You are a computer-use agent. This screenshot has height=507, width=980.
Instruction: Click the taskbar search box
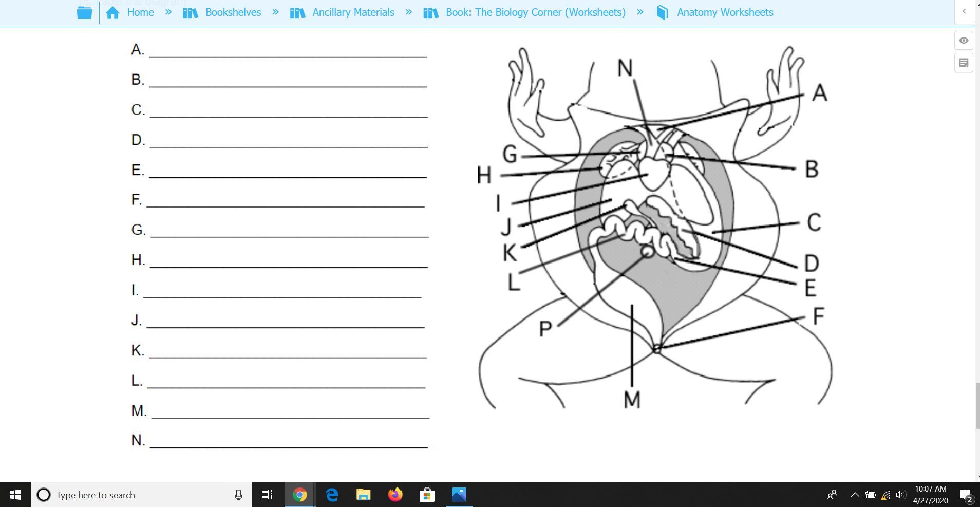[141, 495]
